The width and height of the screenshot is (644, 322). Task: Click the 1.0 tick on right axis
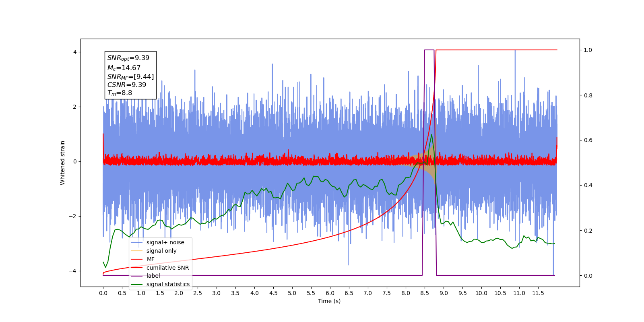(x=588, y=50)
